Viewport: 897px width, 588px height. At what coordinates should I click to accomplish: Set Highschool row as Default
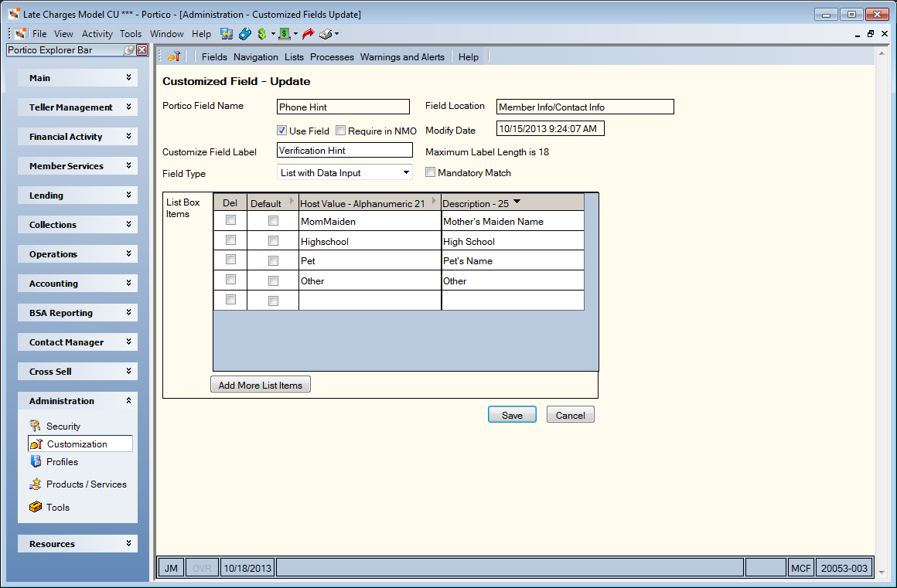(274, 241)
